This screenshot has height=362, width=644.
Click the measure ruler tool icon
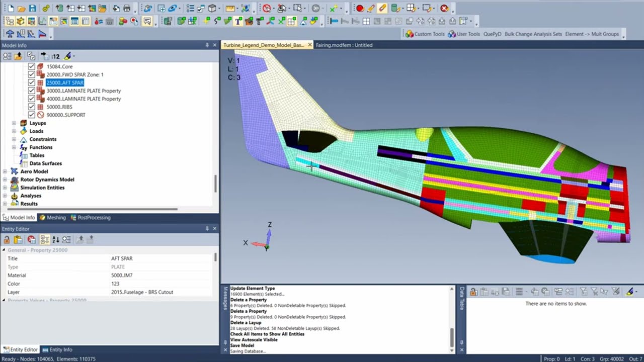click(230, 9)
